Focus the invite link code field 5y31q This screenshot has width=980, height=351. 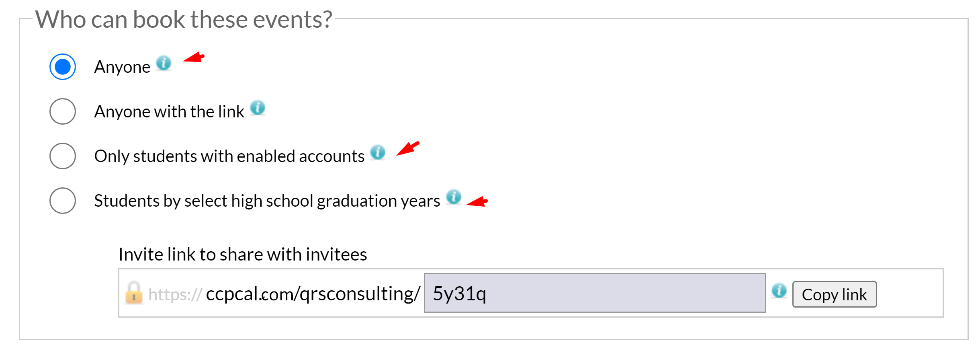point(595,293)
